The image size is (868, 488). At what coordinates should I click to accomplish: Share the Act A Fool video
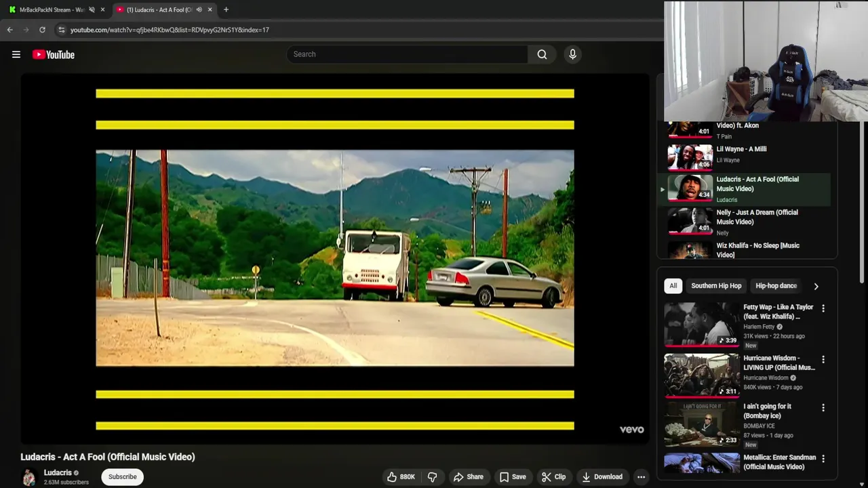[469, 476]
